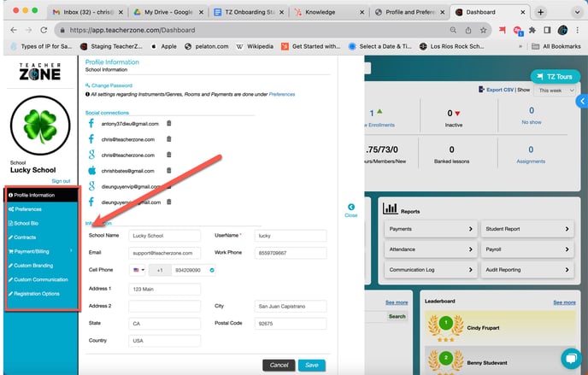Click the Cancel button
This screenshot has width=588, height=375.
pyautogui.click(x=279, y=365)
